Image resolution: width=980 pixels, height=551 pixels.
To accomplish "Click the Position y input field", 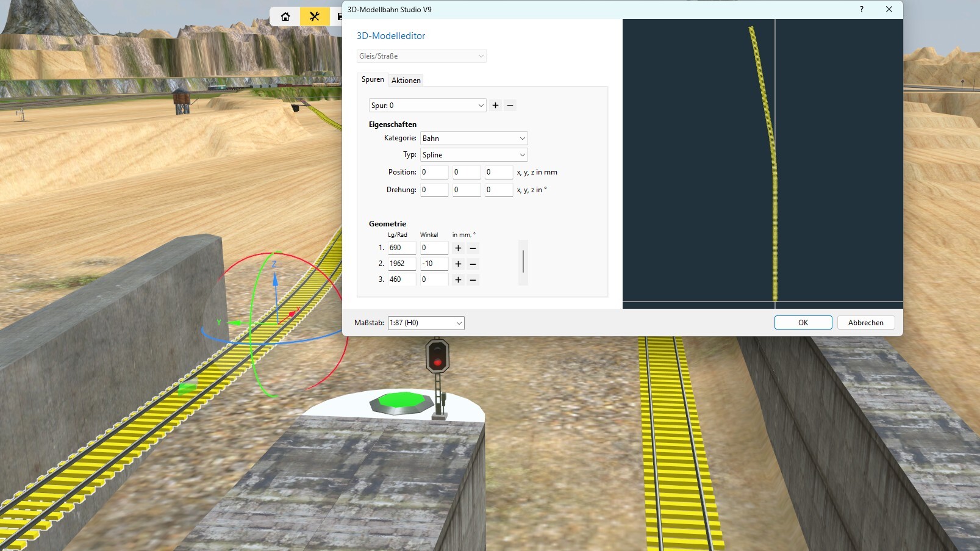I will pyautogui.click(x=467, y=172).
